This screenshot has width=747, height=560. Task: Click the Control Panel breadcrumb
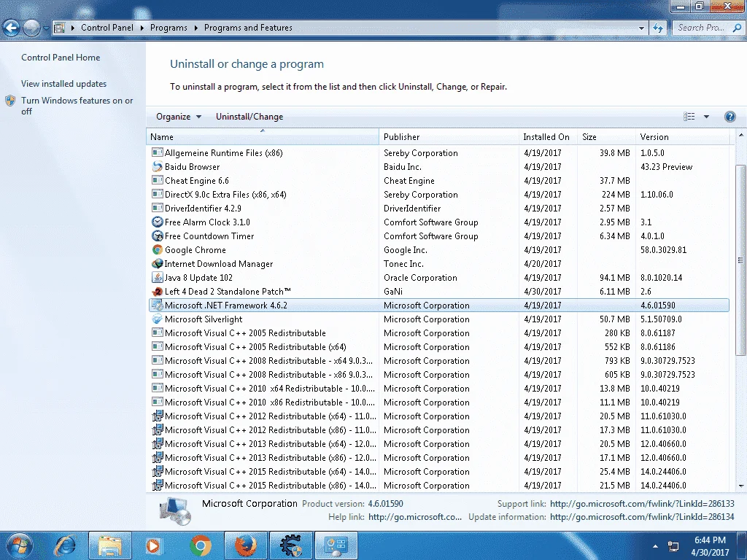point(107,28)
